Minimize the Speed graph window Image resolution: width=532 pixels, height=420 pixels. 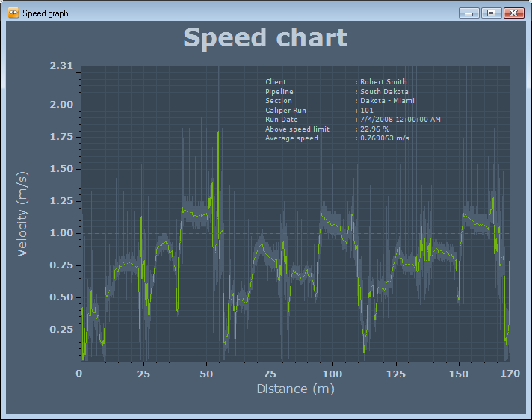(x=469, y=13)
